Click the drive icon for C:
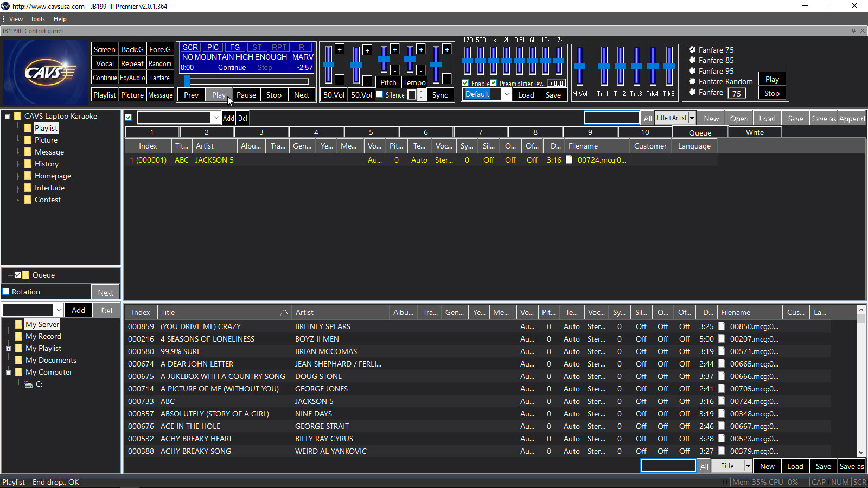 (28, 384)
